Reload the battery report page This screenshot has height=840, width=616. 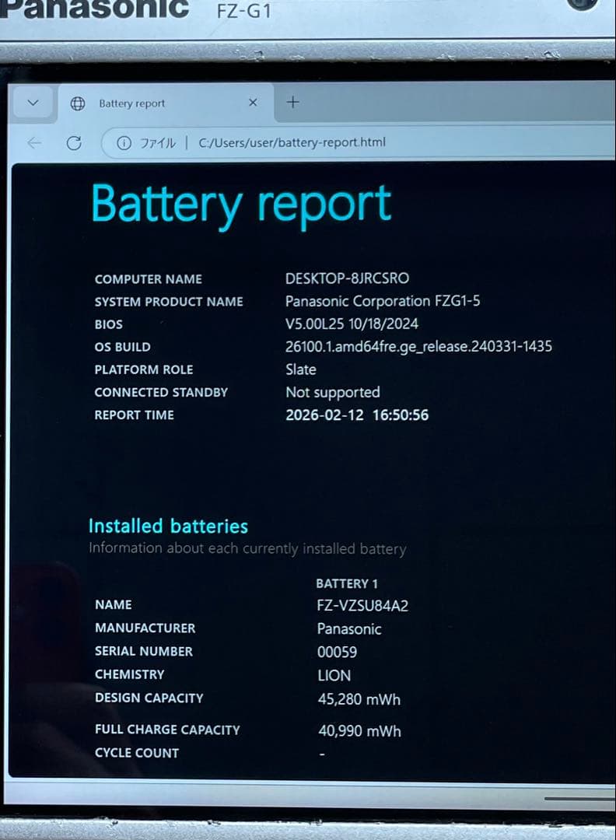tap(74, 143)
